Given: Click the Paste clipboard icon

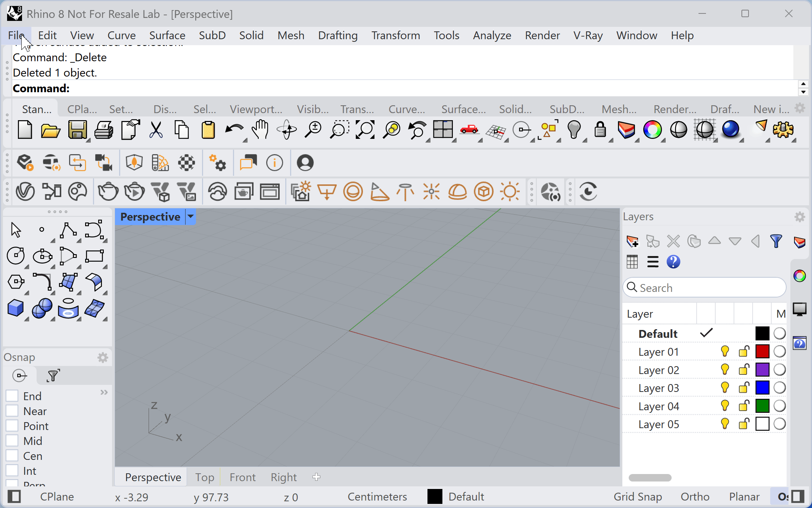Looking at the screenshot, I should tap(208, 130).
